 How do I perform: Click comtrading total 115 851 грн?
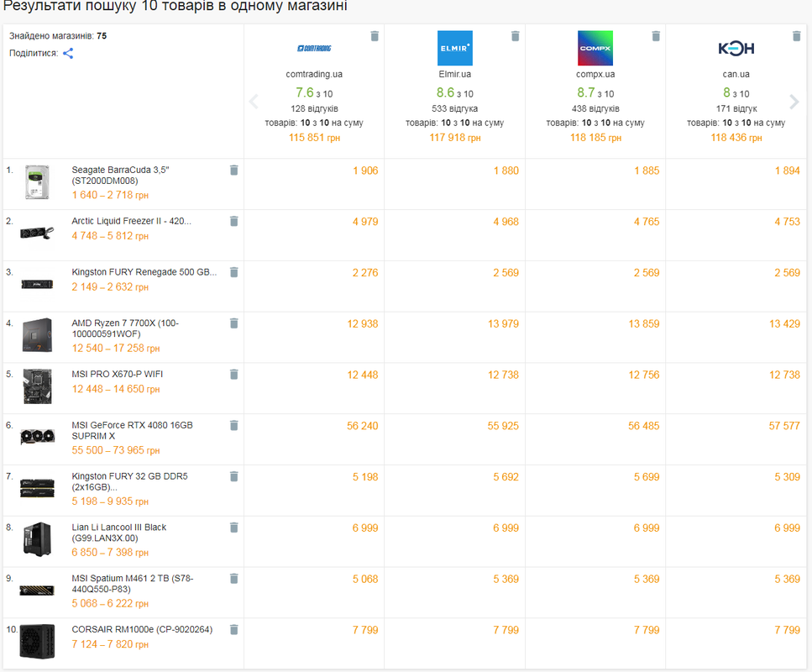314,137
